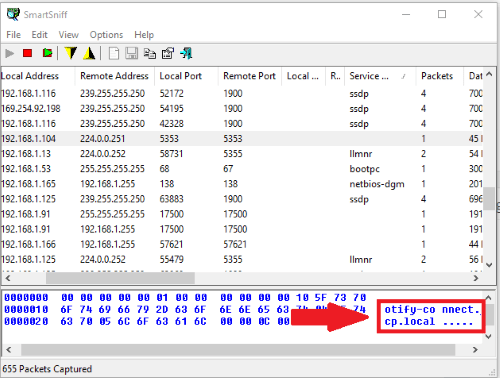
Task: Click the floppy disk save icon
Action: click(132, 53)
